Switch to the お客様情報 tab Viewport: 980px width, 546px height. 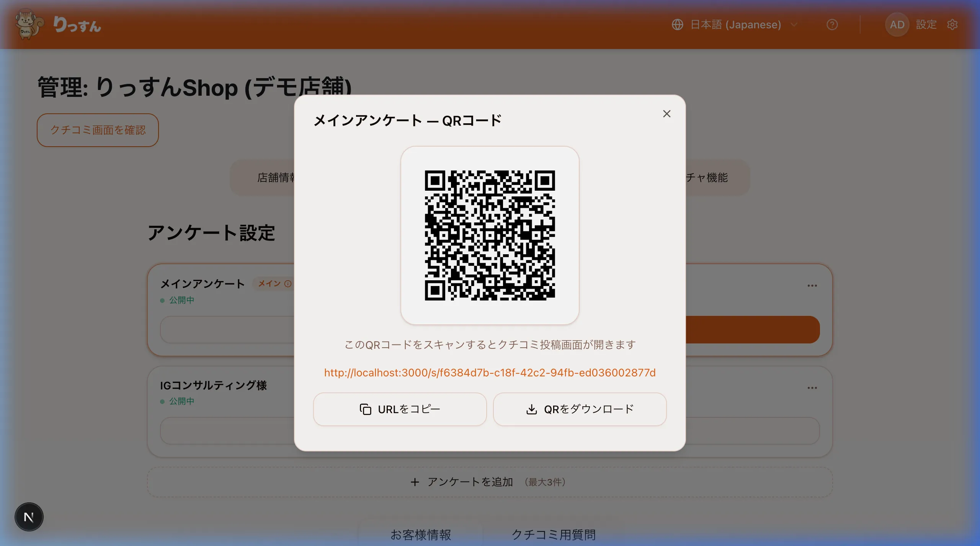420,535
